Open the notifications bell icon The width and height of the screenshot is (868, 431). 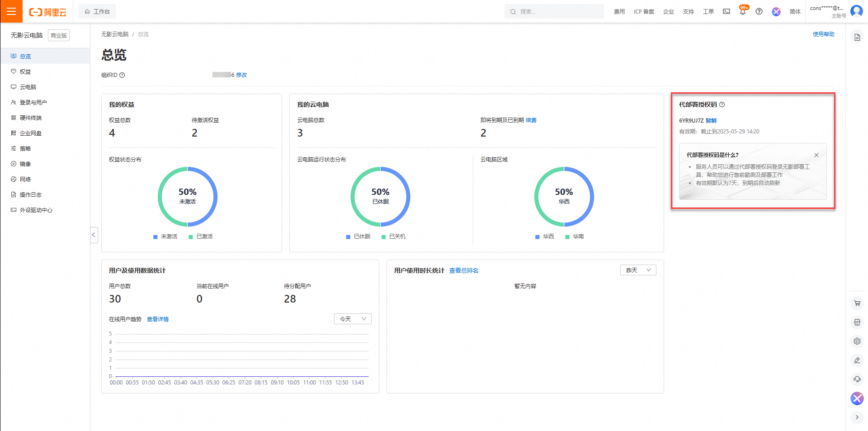click(743, 11)
